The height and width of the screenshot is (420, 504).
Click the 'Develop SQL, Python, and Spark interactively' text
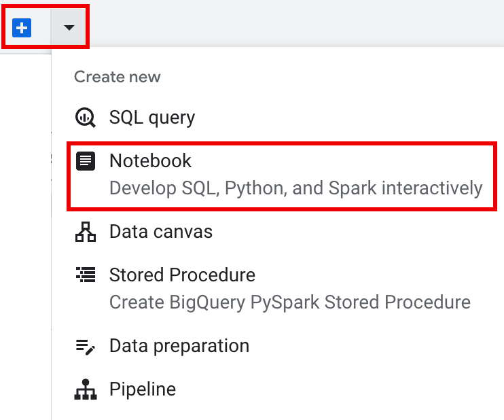(x=295, y=188)
